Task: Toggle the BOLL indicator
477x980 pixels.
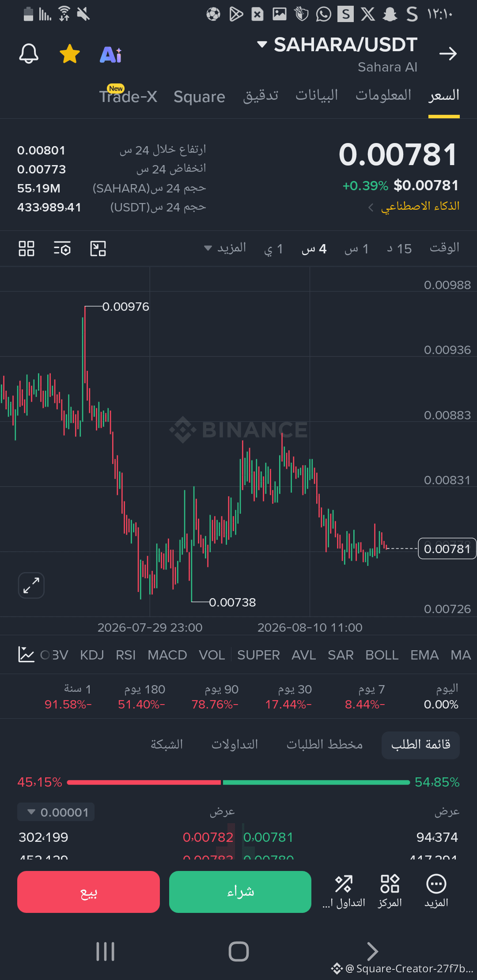Action: point(382,655)
